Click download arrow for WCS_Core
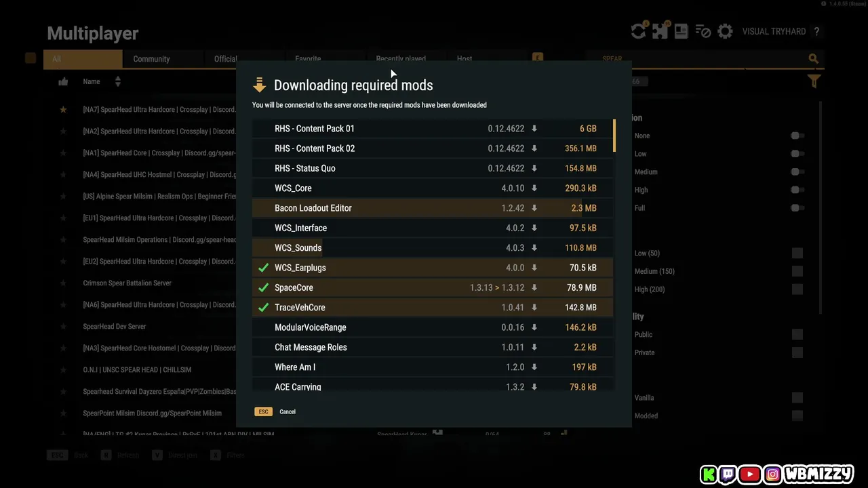This screenshot has width=868, height=488. coord(534,188)
